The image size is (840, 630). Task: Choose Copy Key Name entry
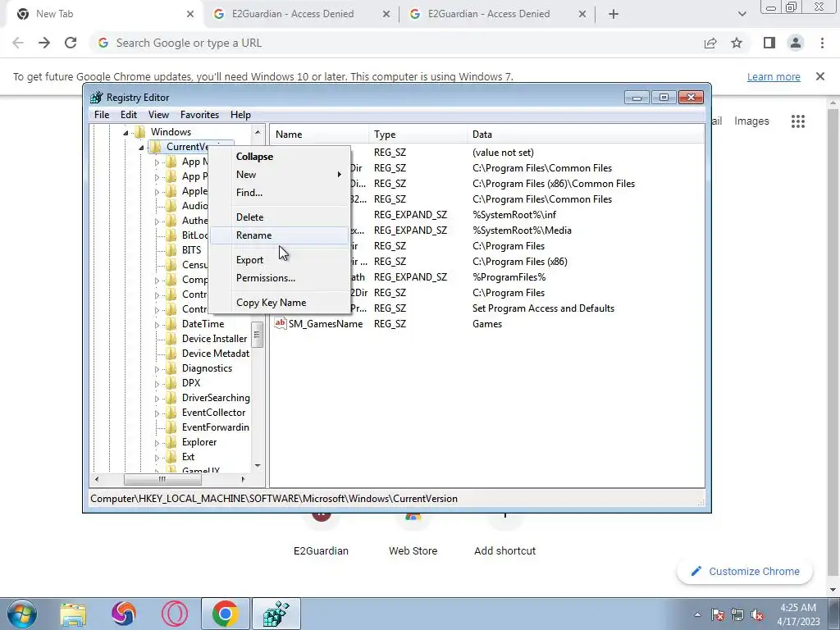(279, 303)
